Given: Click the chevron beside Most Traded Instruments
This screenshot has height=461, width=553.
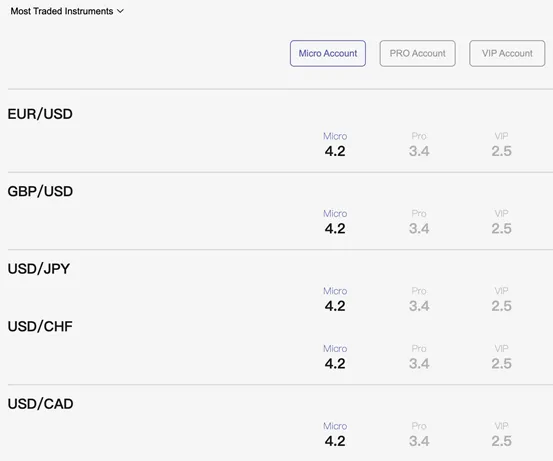Looking at the screenshot, I should click(x=120, y=11).
